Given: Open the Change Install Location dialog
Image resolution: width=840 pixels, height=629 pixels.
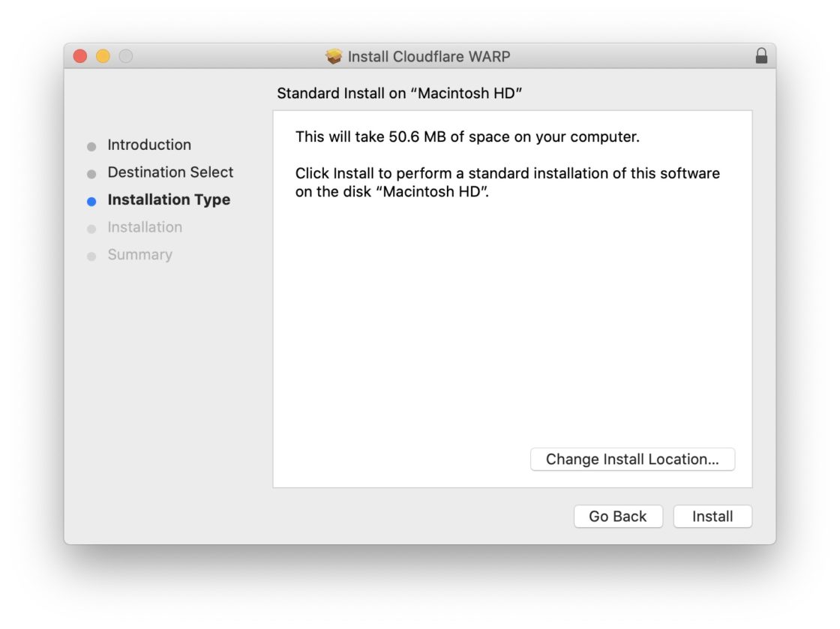Looking at the screenshot, I should (x=632, y=459).
